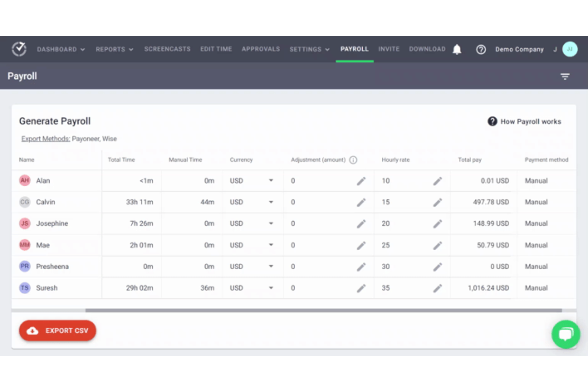Click the Adjustment amount info icon
The width and height of the screenshot is (588, 392).
click(x=353, y=160)
